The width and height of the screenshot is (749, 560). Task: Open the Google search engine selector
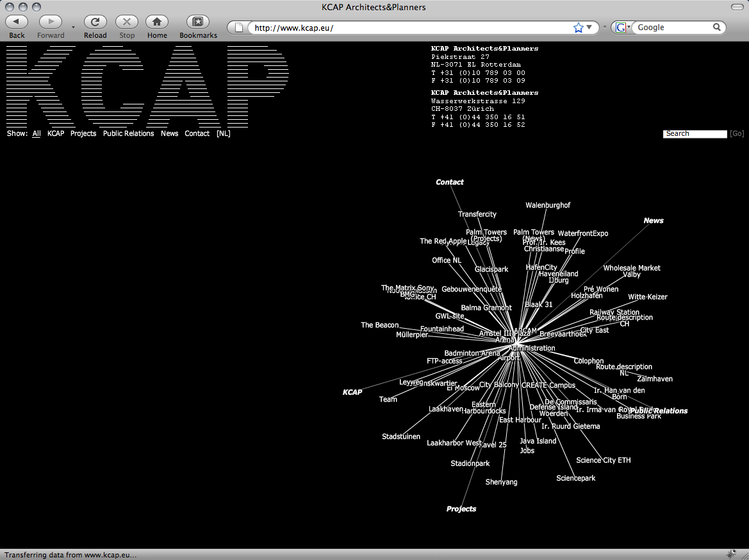coord(621,28)
